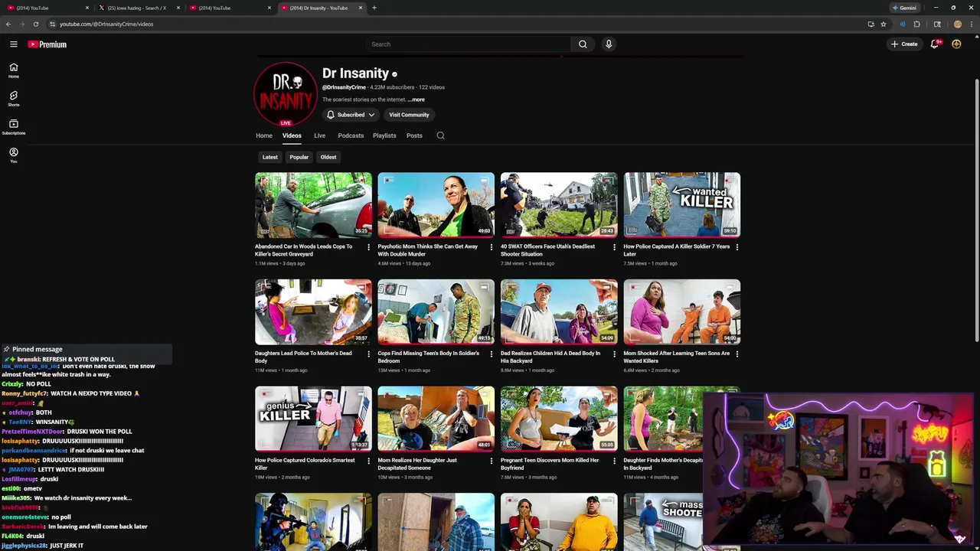Go back in the browser
The width and height of the screenshot is (980, 551).
pos(8,24)
